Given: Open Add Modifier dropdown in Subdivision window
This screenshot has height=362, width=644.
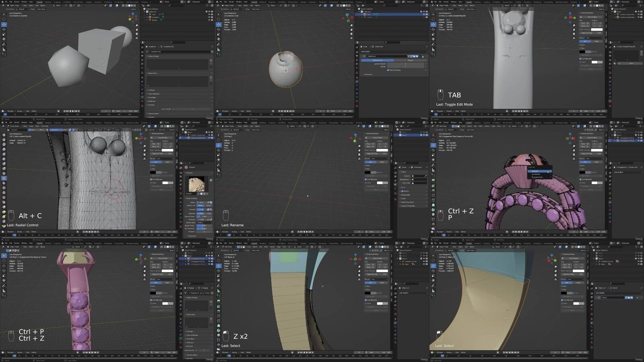Looking at the screenshot, I should 394,52.
